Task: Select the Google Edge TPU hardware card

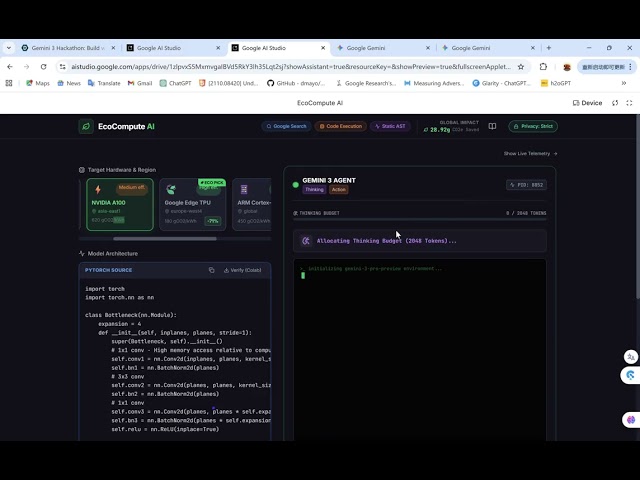Action: click(x=193, y=204)
